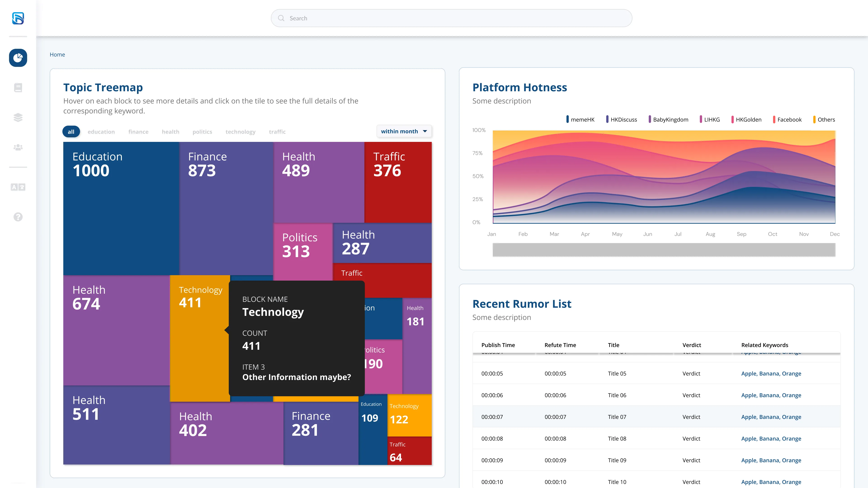Select the stacked layers sidebar icon
The image size is (868, 488).
tap(18, 117)
